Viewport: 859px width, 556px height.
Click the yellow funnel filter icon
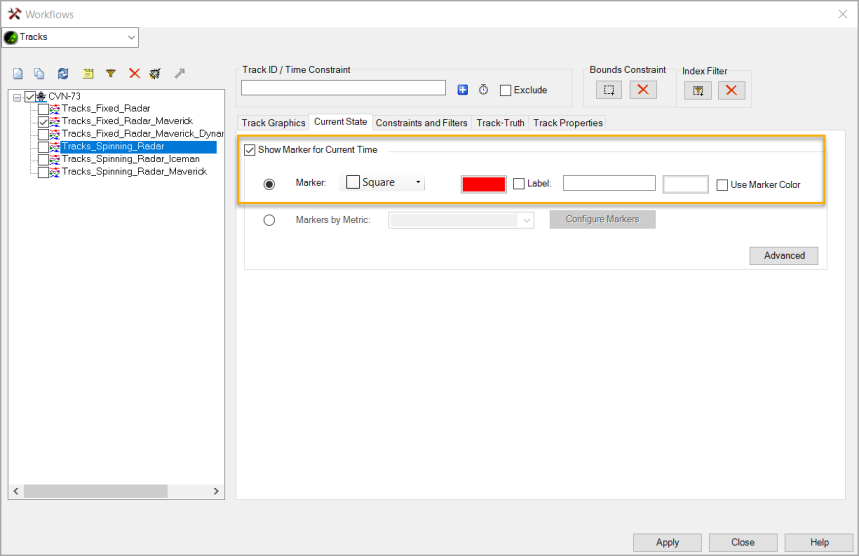pos(111,74)
